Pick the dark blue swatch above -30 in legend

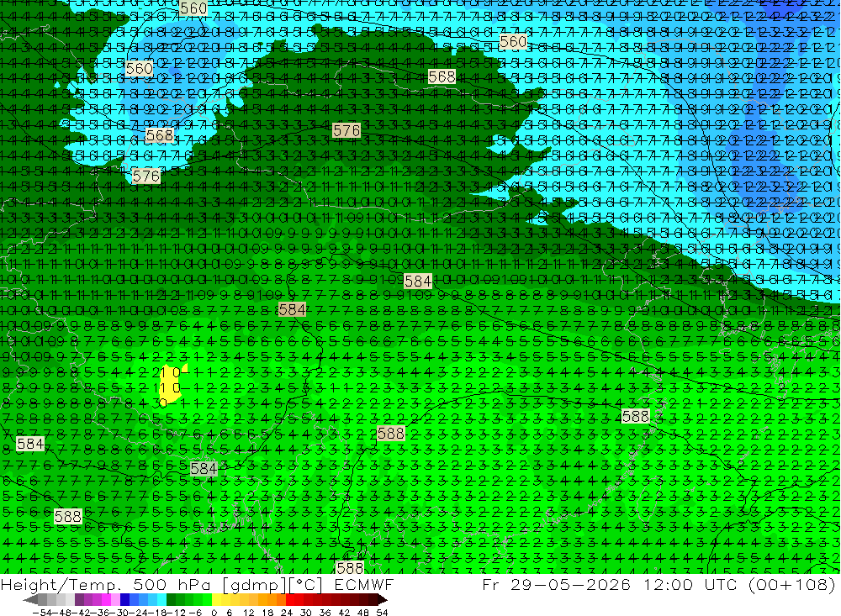(124, 600)
